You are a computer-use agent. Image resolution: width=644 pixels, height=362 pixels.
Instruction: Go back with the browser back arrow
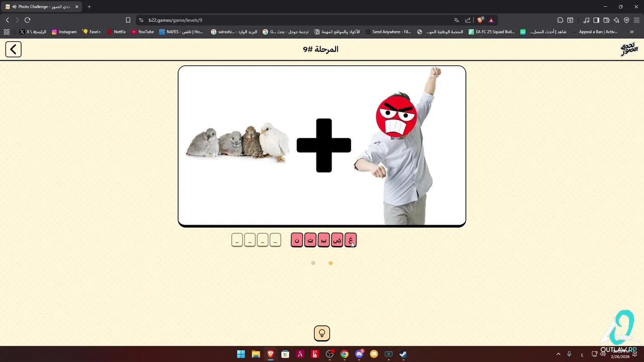[x=7, y=20]
